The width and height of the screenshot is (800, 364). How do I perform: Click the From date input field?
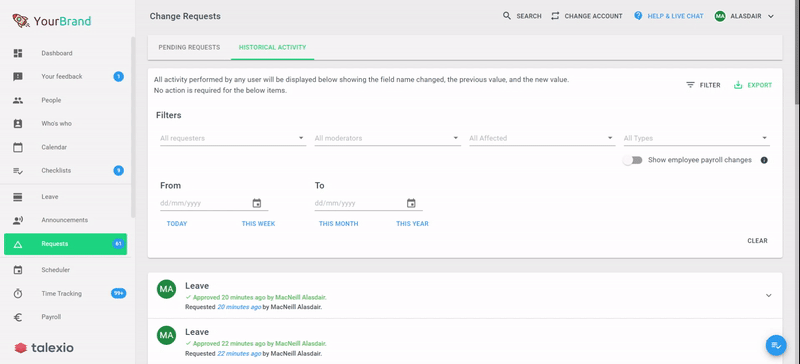(205, 203)
